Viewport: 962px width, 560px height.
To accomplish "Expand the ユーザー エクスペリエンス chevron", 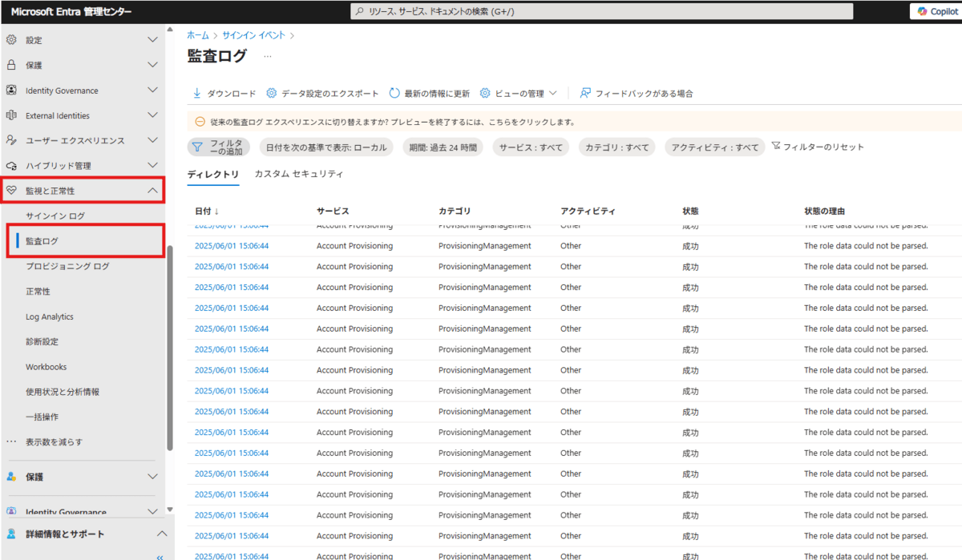I will (153, 140).
